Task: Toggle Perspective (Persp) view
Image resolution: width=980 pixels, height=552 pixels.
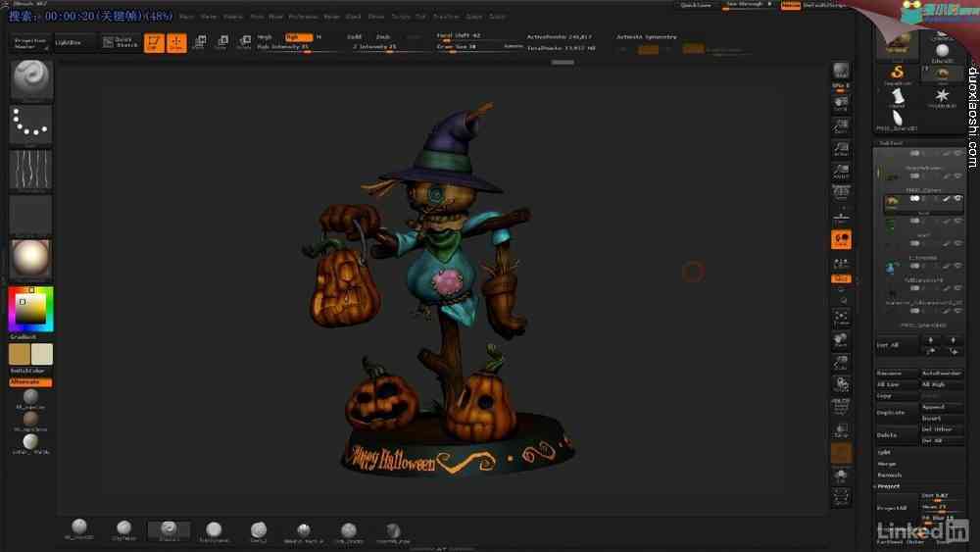Action: tap(841, 194)
